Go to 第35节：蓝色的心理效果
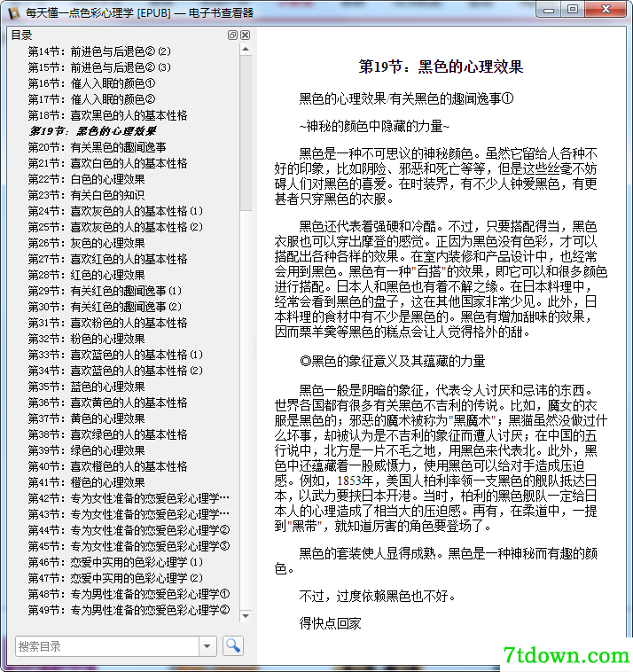Screen dimensions: 633x672 (87, 387)
